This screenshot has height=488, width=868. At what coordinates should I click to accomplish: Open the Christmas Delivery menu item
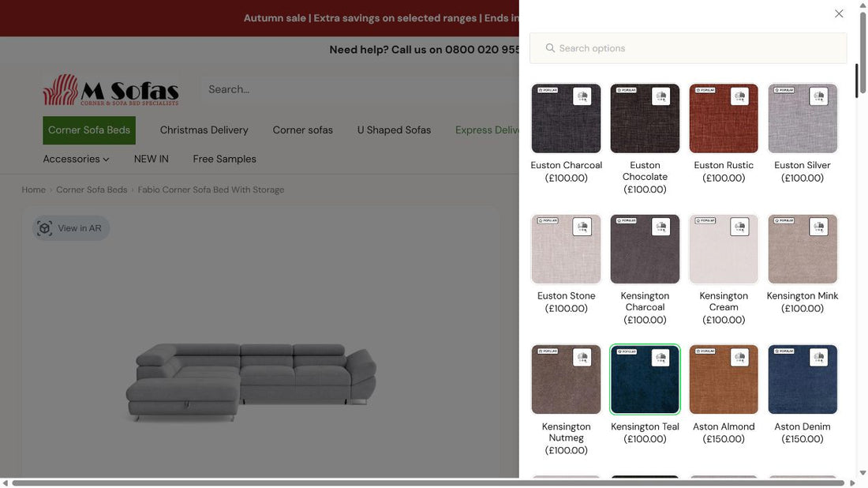[x=204, y=130]
